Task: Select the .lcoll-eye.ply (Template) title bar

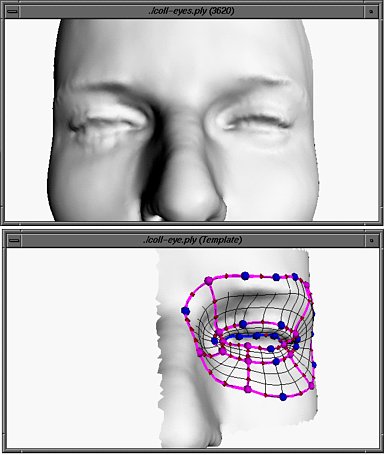Action: pyautogui.click(x=192, y=240)
